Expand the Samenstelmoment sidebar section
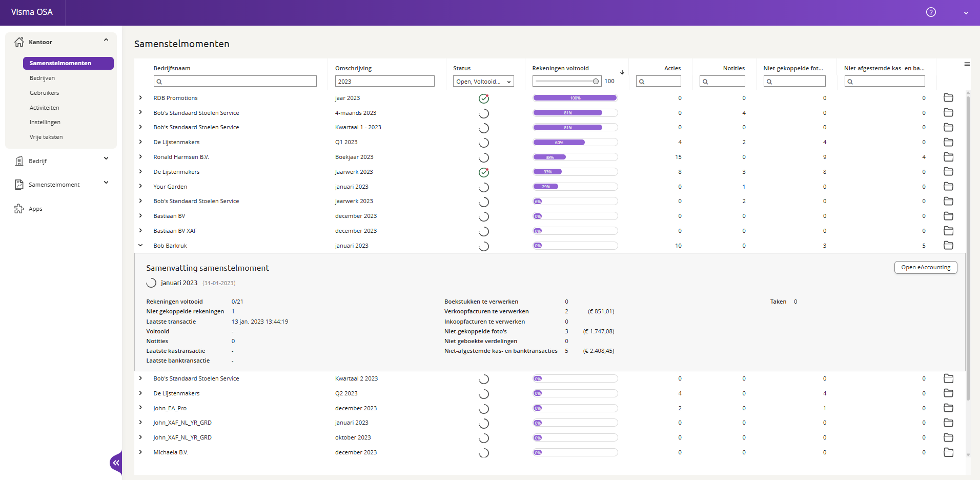Image resolution: width=980 pixels, height=480 pixels. (x=106, y=183)
